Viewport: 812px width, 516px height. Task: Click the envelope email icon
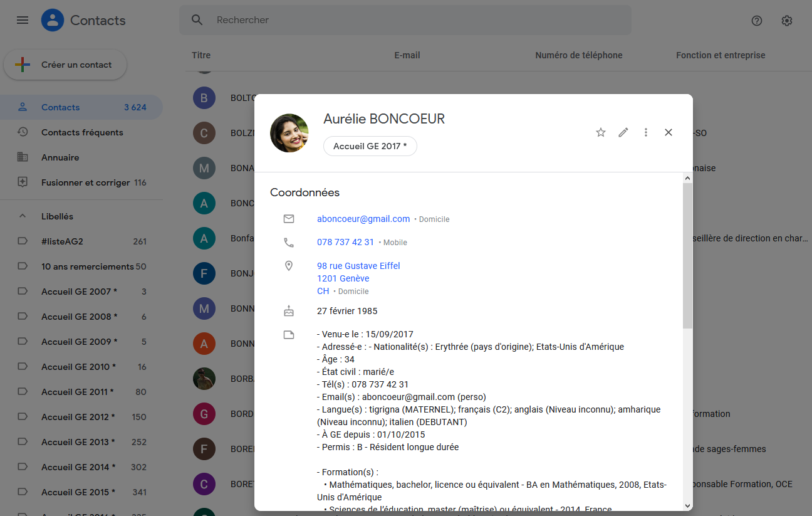[x=289, y=219]
